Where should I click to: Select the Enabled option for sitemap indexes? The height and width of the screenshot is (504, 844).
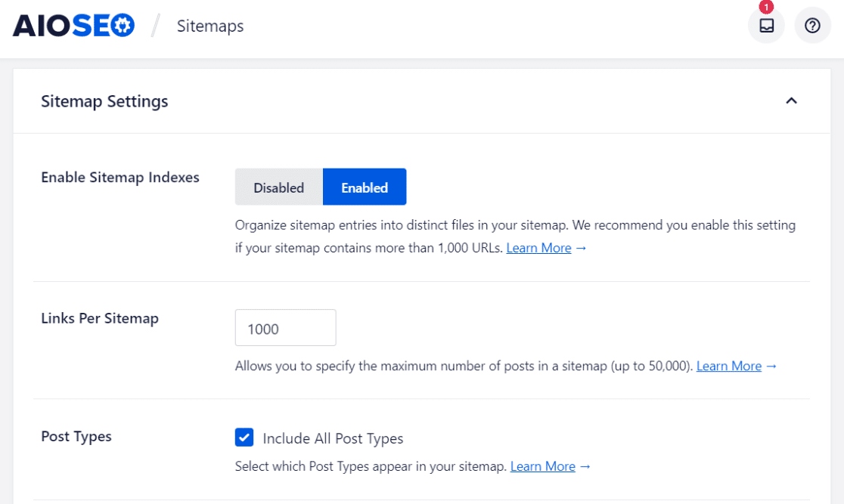364,187
